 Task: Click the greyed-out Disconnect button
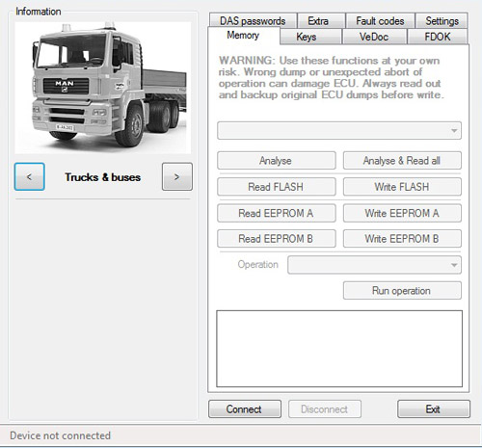pos(325,408)
